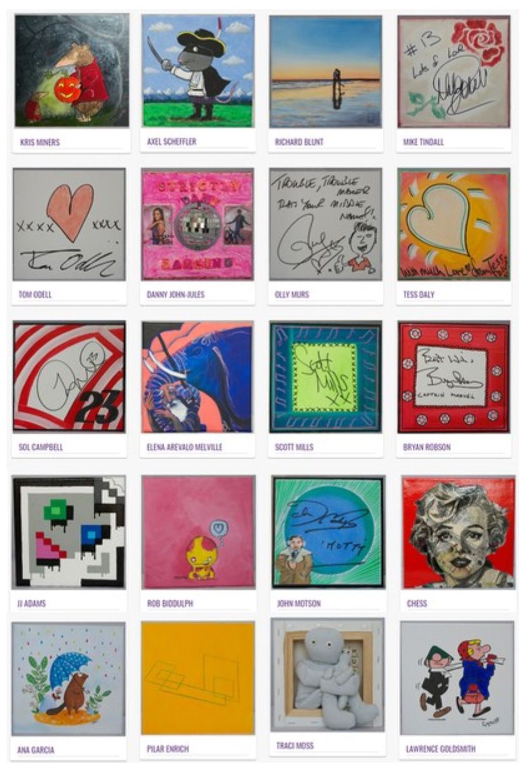Select Traci Moss's grey soft sculpture canvas
The image size is (532, 777).
328,675
